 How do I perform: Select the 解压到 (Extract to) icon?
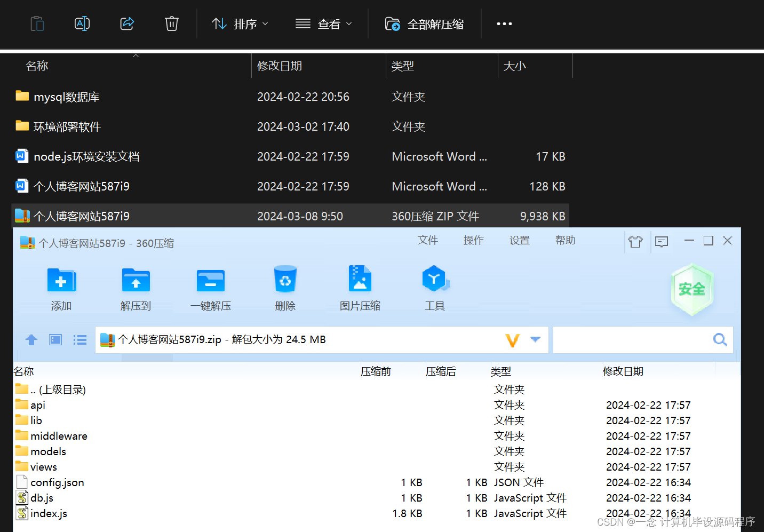coord(136,288)
